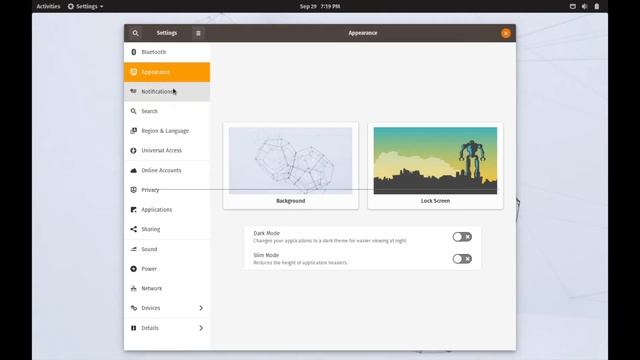The image size is (640, 360).
Task: Select Universal Access label
Action: click(x=161, y=151)
